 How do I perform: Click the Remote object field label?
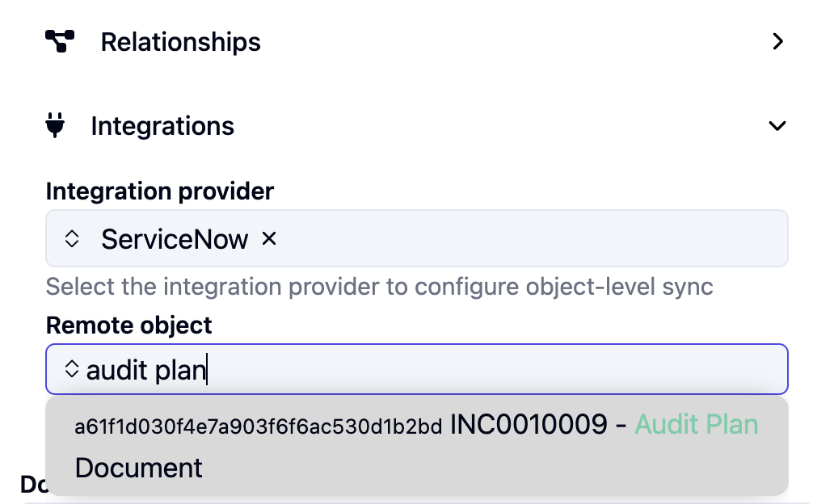(128, 325)
